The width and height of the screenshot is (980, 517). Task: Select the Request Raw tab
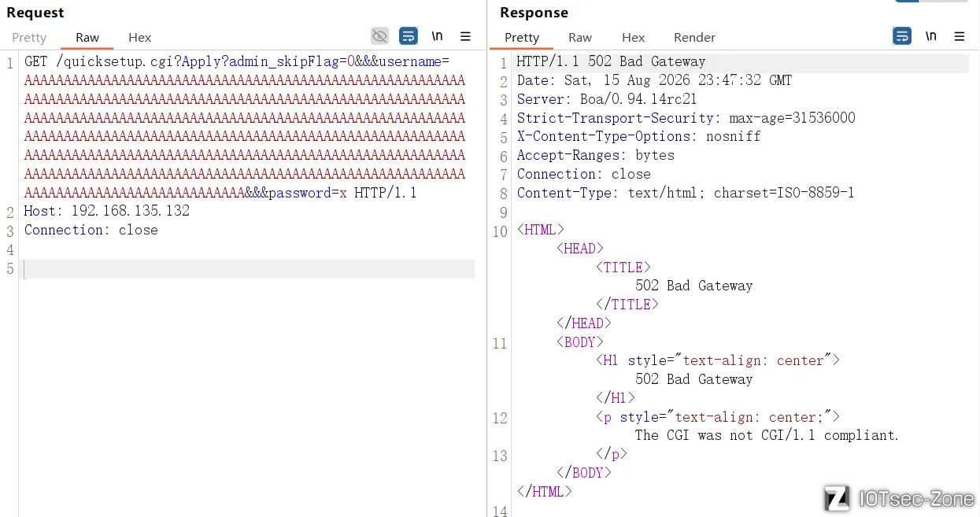coord(87,37)
